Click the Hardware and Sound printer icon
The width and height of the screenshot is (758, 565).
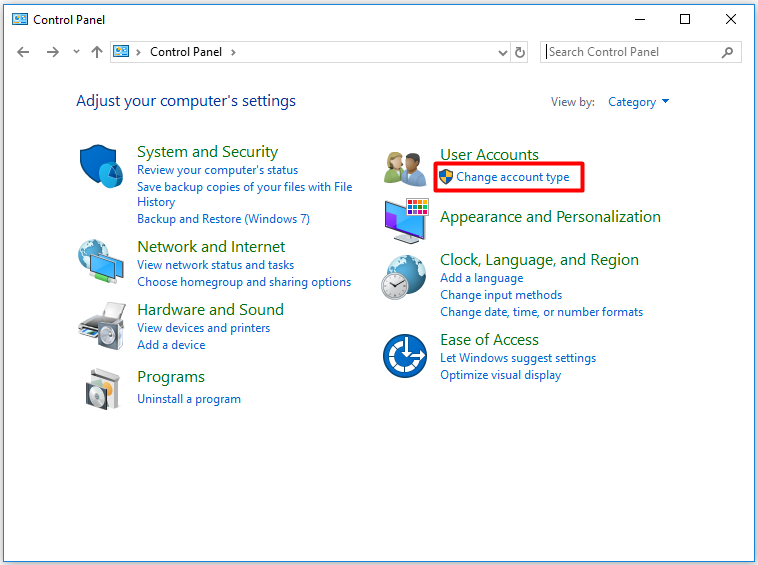100,323
